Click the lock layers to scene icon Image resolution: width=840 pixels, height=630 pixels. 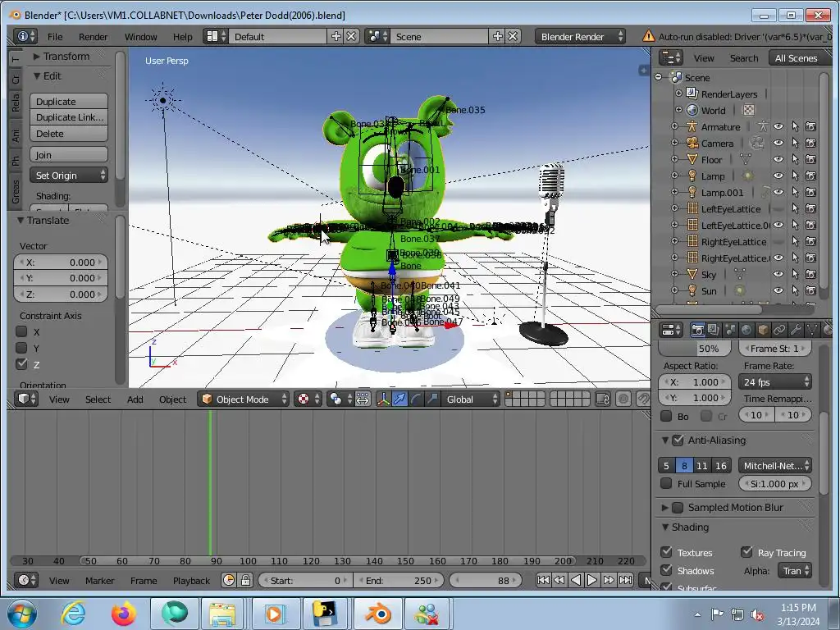(603, 399)
